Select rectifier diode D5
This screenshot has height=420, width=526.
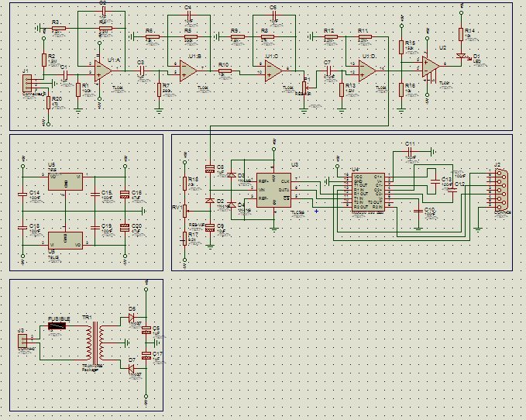[133, 317]
